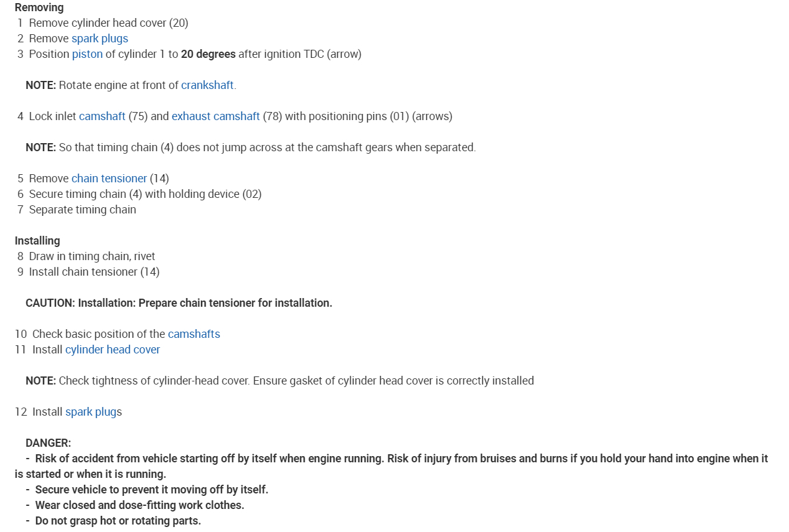
Task: Follow the crankshaft link in the note
Action: [x=207, y=85]
